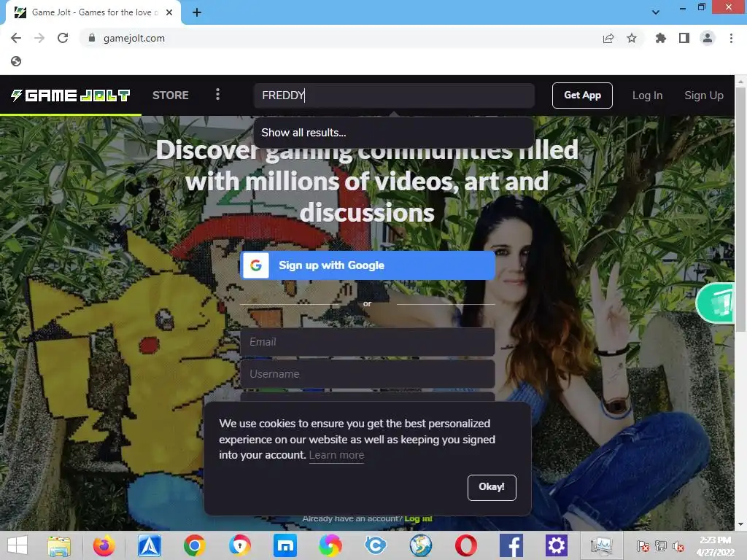The height and width of the screenshot is (560, 747).
Task: Share this page icon
Action: click(x=608, y=38)
